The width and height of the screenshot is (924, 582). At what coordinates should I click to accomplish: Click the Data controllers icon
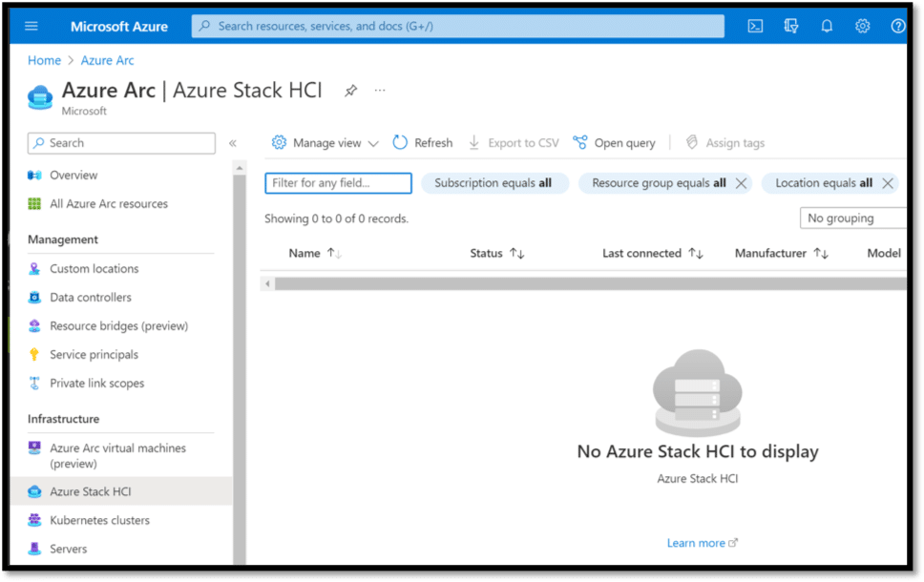(34, 298)
